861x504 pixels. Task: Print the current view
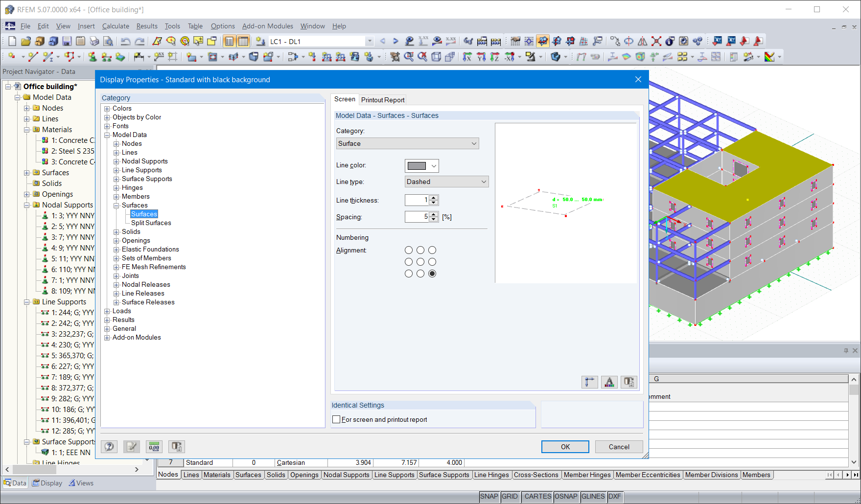coord(94,41)
